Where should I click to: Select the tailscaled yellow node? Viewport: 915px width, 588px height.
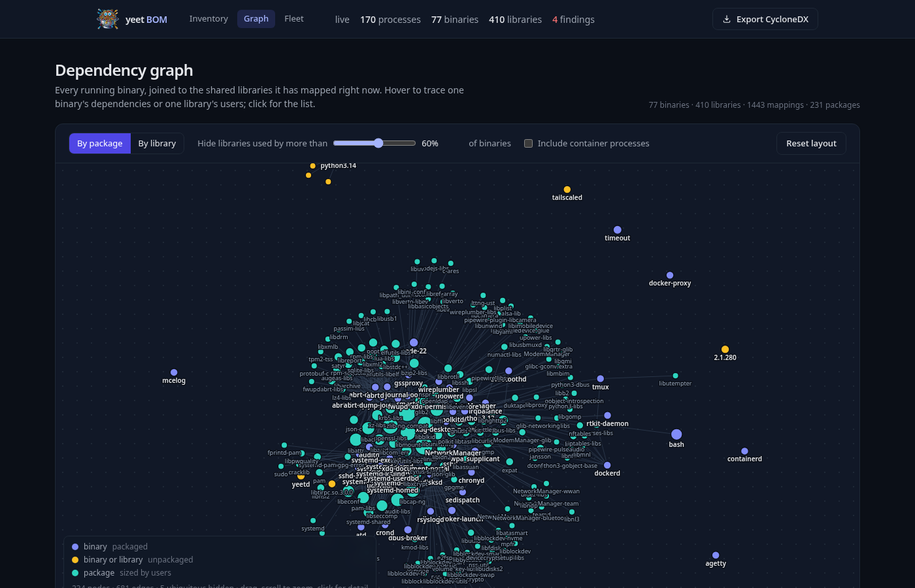[x=567, y=189]
